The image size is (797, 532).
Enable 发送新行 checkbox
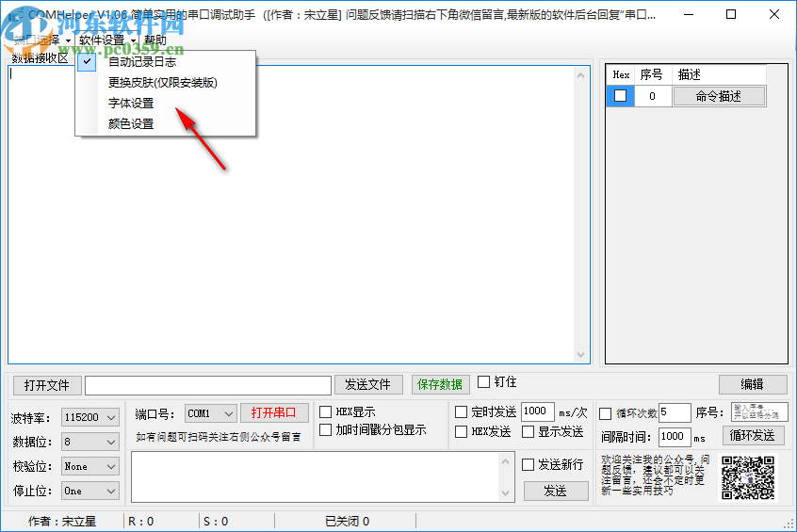pyautogui.click(x=529, y=464)
